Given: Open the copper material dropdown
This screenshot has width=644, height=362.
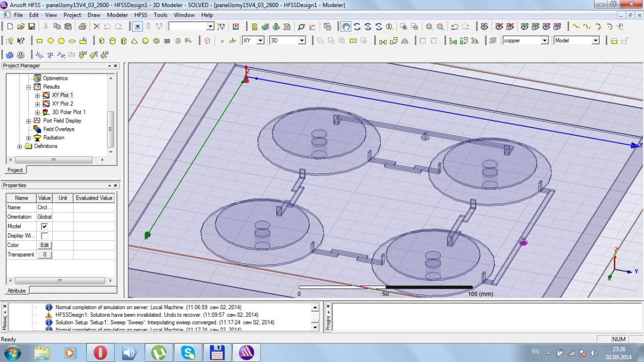Looking at the screenshot, I should 544,41.
